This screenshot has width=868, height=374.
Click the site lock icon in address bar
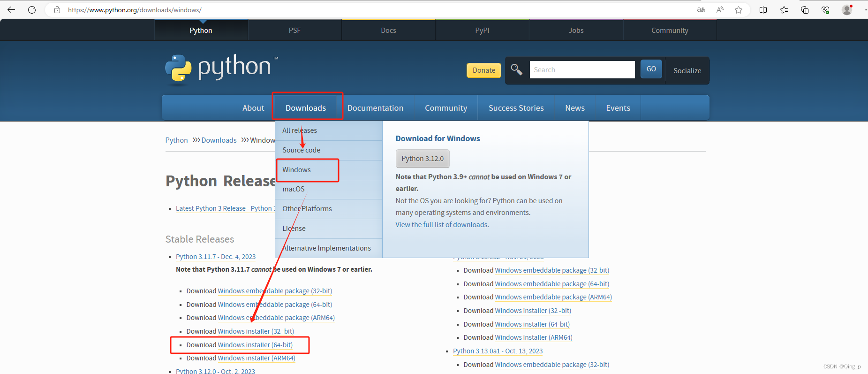57,10
